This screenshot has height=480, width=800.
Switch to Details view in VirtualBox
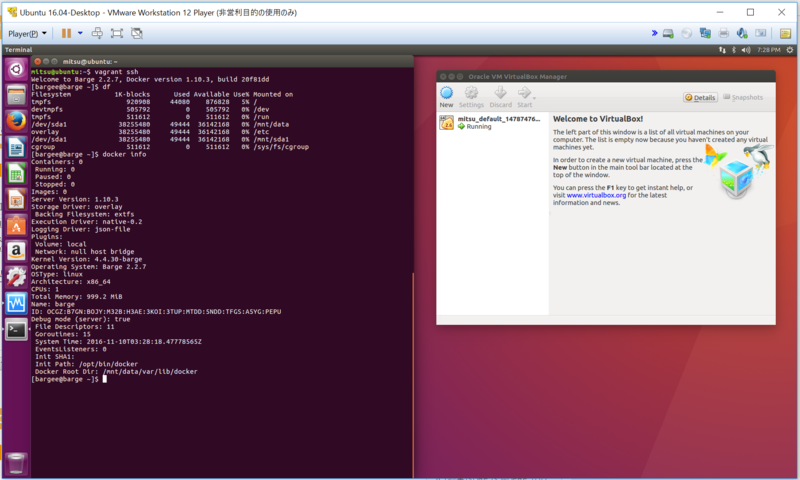pos(701,97)
